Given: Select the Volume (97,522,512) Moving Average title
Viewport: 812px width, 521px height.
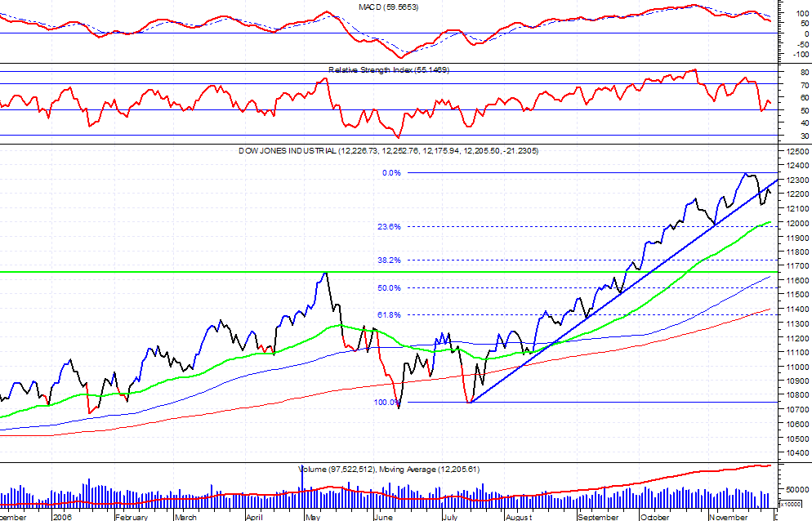Looking at the screenshot, I should (390, 470).
